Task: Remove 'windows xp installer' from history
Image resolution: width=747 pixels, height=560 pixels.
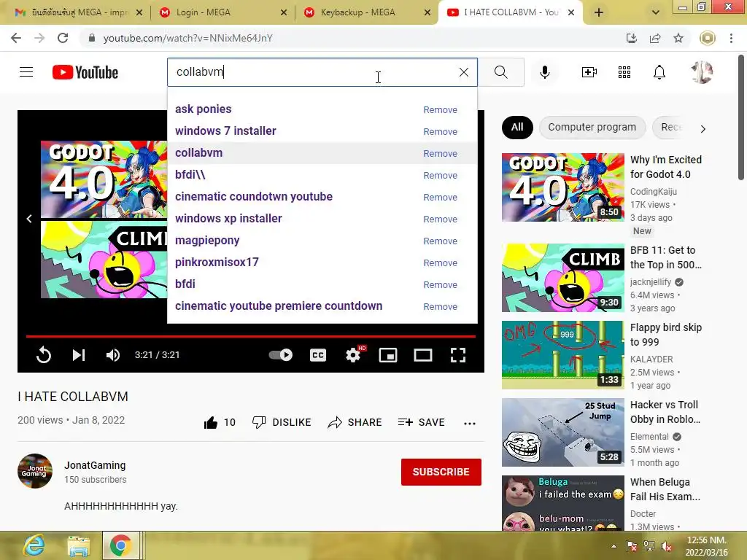Action: 440,219
